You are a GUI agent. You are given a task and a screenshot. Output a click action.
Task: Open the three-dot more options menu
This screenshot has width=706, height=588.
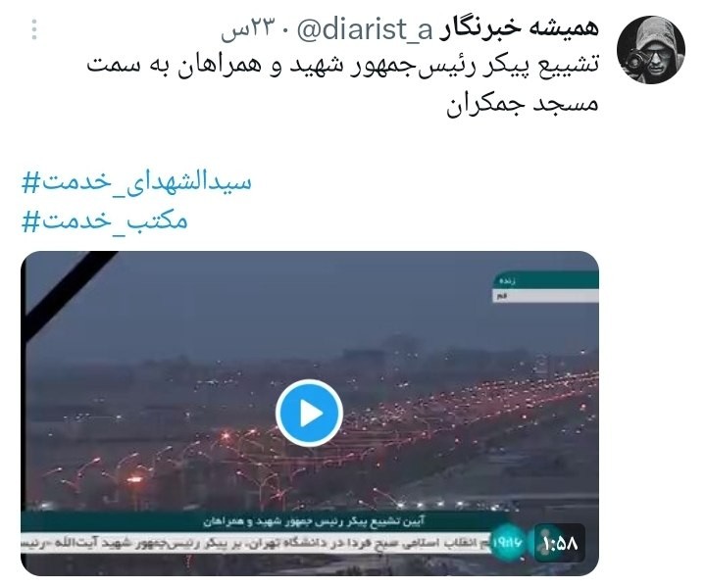[x=34, y=30]
